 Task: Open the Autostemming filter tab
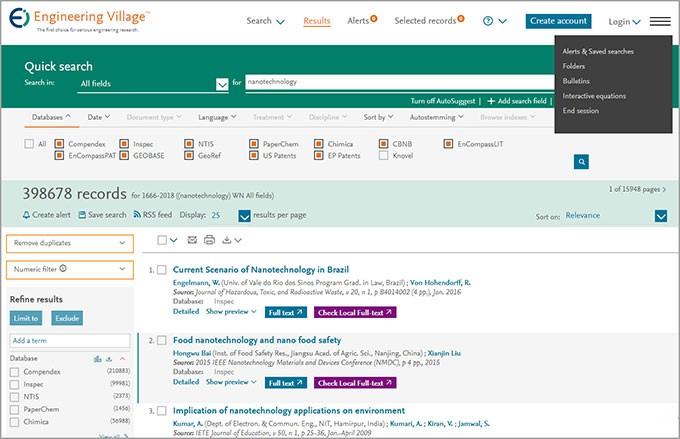pos(437,117)
